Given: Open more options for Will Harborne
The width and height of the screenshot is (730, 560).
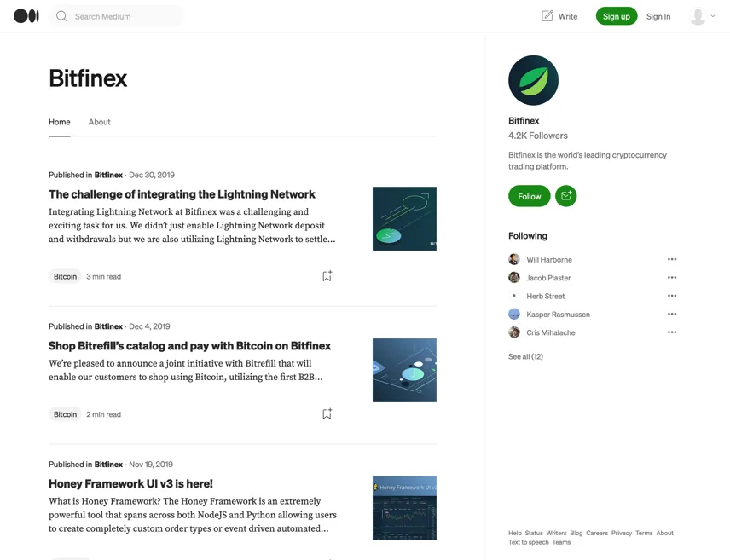Looking at the screenshot, I should (x=672, y=259).
